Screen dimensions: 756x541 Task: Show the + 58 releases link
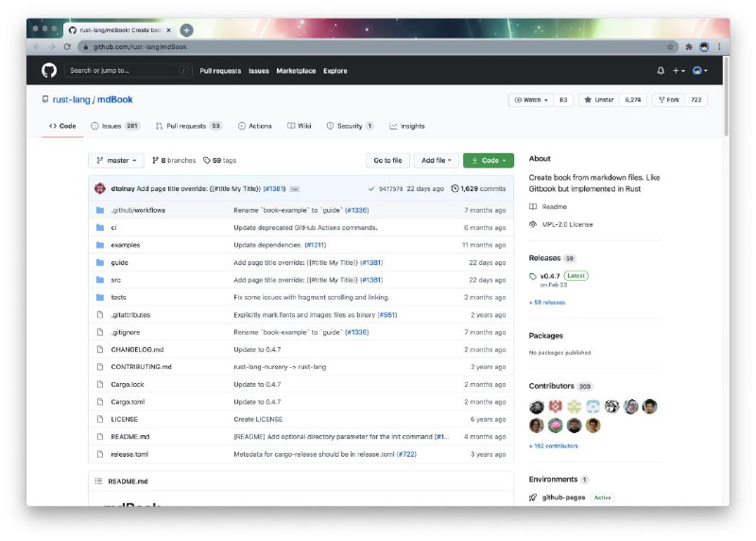point(547,303)
